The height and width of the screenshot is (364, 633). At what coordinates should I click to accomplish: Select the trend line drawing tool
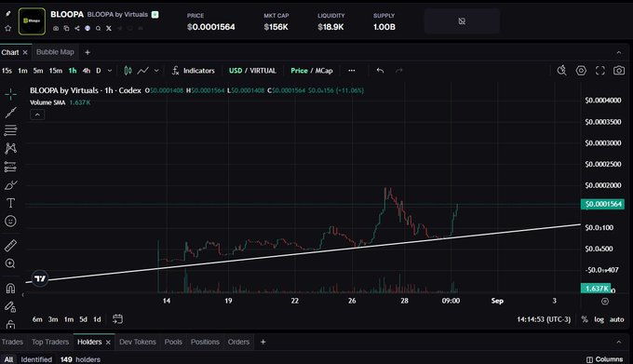10,113
